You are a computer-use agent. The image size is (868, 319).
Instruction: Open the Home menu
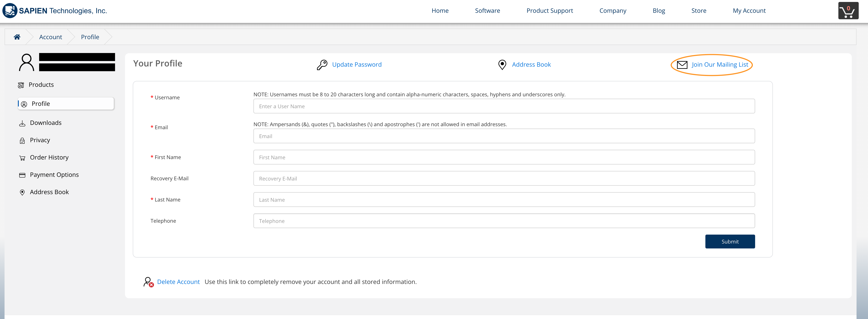pos(440,11)
